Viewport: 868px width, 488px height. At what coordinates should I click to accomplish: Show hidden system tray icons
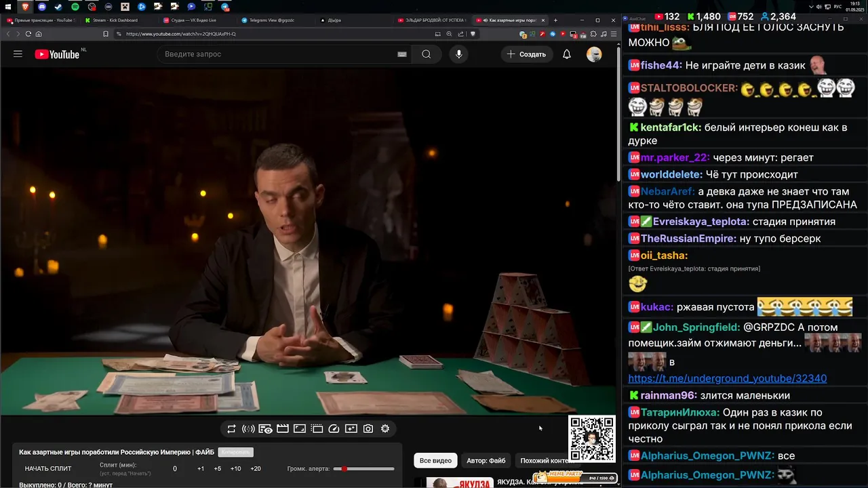(811, 7)
